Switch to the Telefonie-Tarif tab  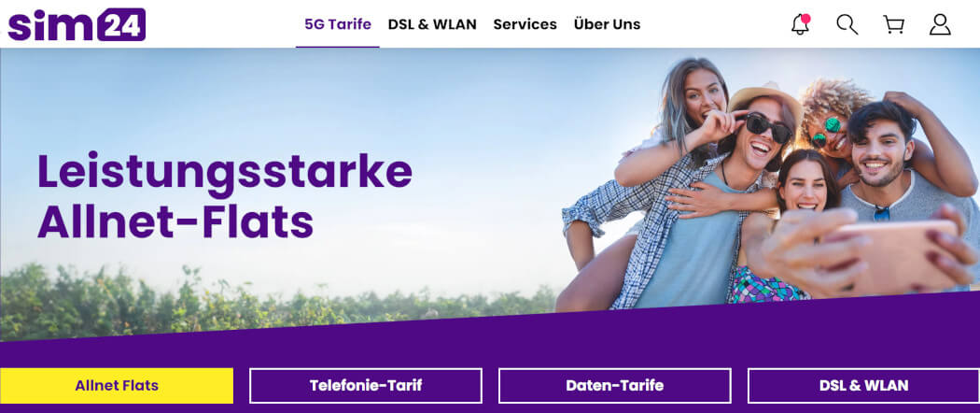[366, 386]
